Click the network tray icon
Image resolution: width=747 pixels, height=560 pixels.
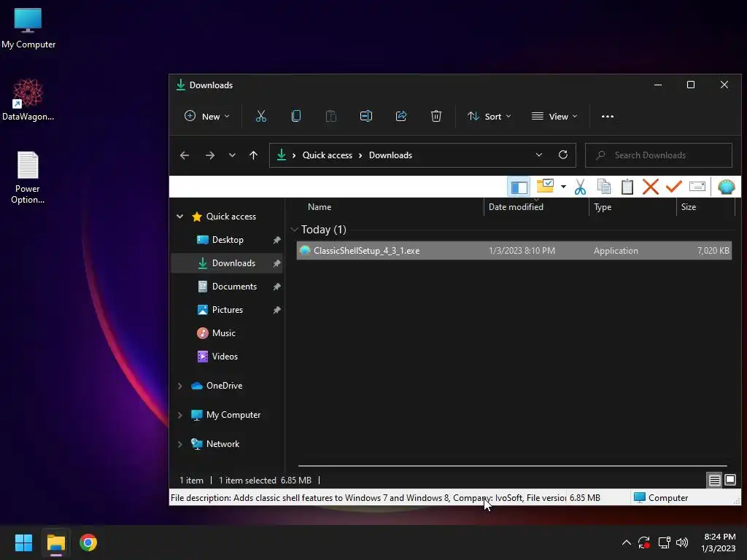pos(664,542)
